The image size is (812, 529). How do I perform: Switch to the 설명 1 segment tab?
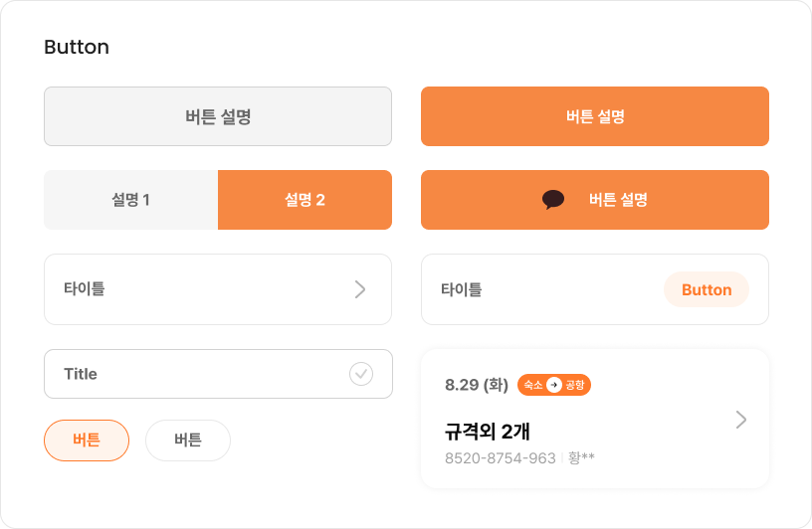[x=130, y=200]
